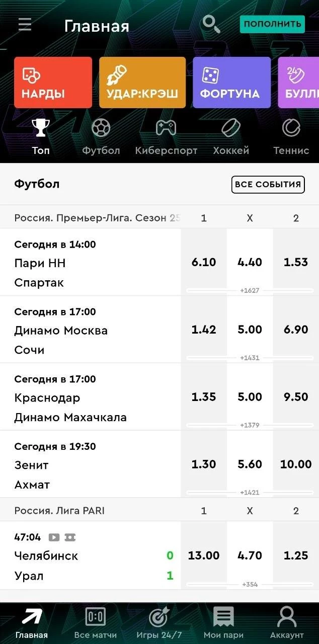Click the Пополнить button

[272, 24]
